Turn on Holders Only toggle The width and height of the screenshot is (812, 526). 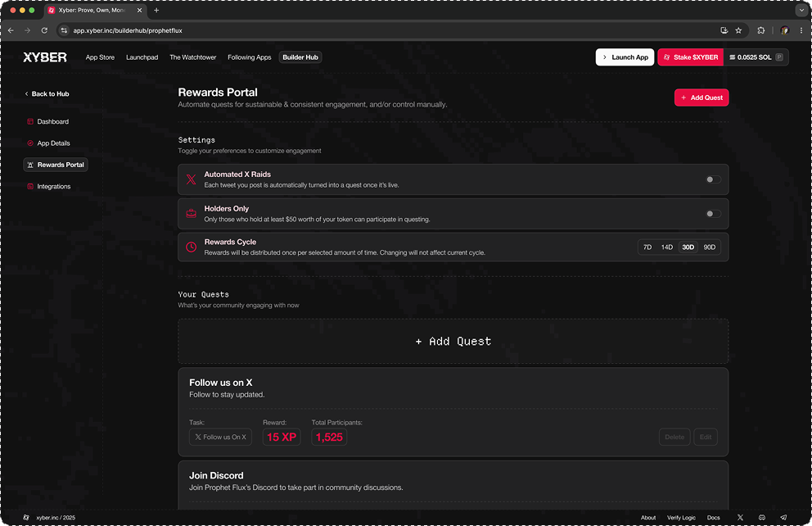(x=713, y=214)
